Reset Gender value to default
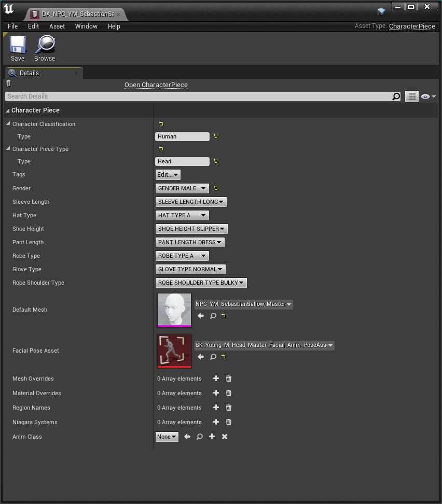The width and height of the screenshot is (442, 504). [216, 188]
